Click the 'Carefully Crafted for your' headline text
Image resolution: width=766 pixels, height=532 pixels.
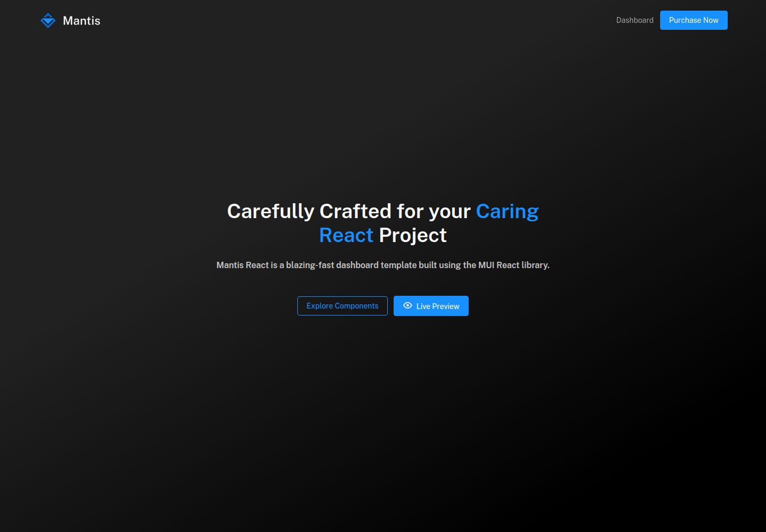coord(349,211)
